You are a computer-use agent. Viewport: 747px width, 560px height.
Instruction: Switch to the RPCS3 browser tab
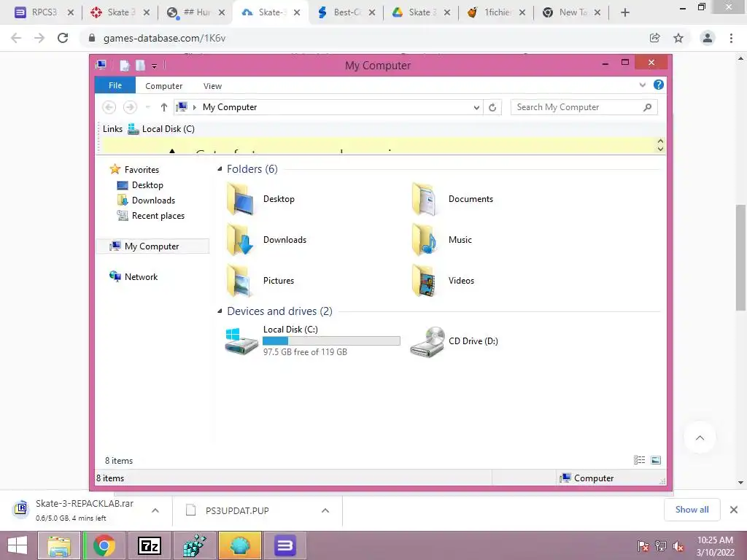pos(44,12)
